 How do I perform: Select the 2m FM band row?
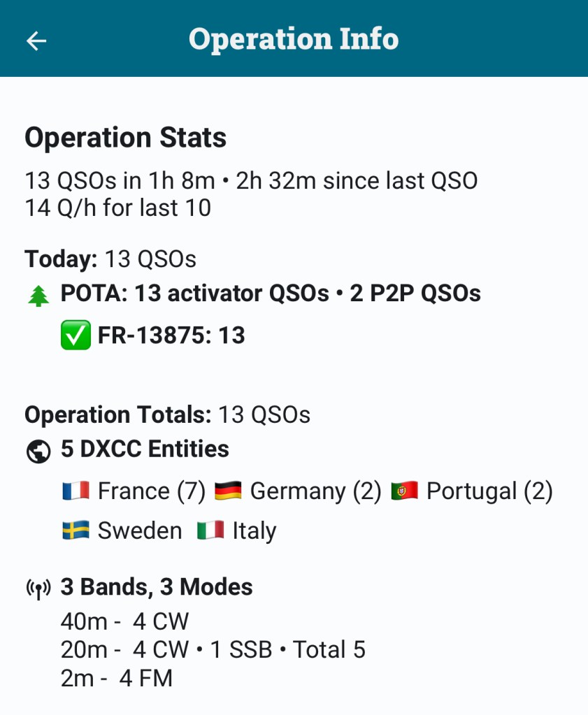tap(116, 678)
